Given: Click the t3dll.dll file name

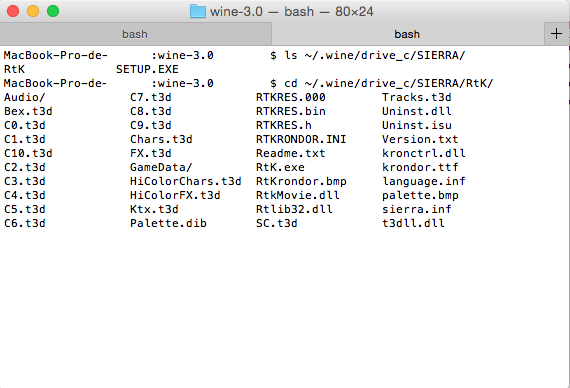Looking at the screenshot, I should pos(413,223).
